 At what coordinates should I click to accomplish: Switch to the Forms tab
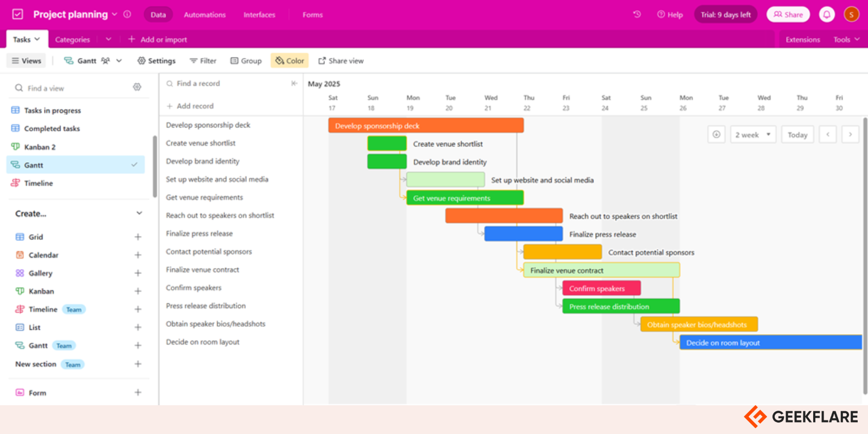[312, 15]
